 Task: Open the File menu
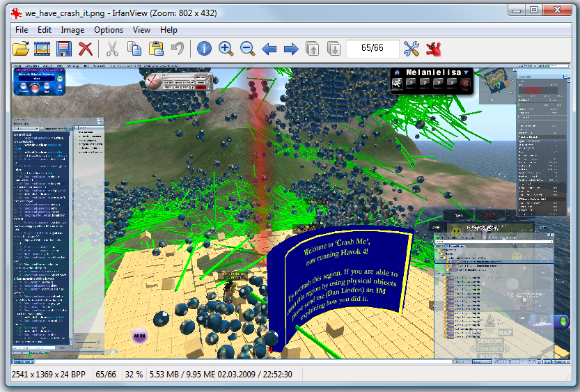[x=22, y=30]
